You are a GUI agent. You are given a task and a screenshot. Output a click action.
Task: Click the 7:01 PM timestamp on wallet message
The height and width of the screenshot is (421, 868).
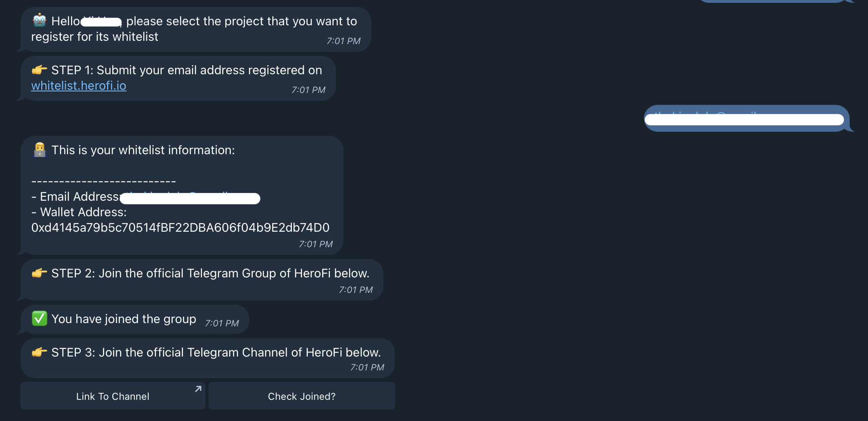[316, 244]
